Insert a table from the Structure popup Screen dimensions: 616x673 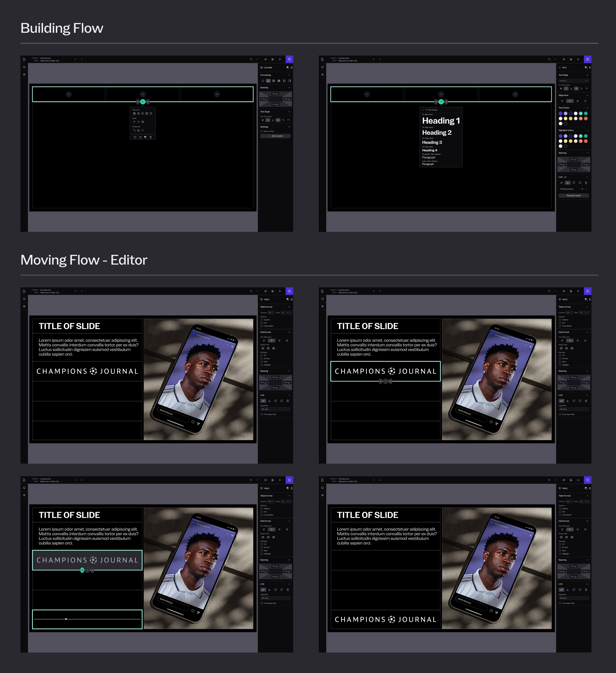147,113
